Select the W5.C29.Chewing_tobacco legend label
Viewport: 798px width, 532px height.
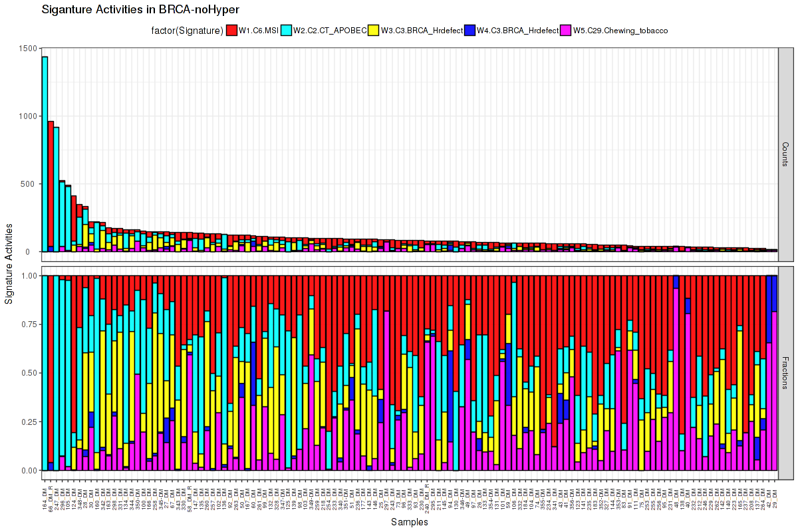[x=620, y=31]
